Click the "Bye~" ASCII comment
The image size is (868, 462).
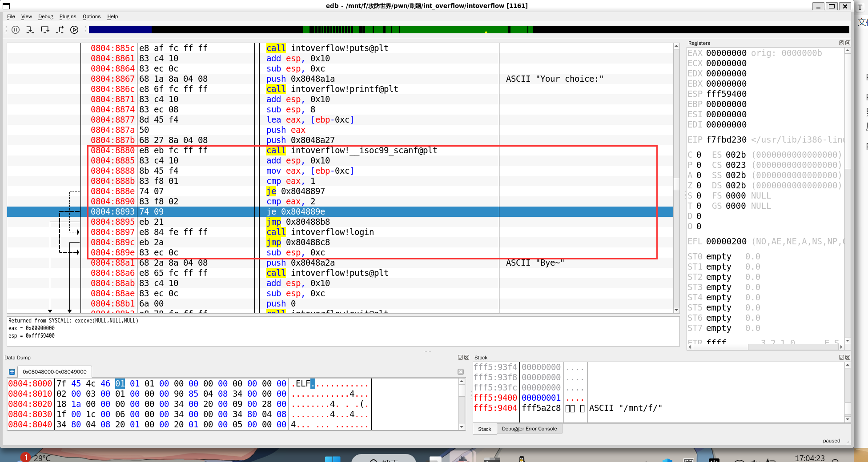coord(535,263)
